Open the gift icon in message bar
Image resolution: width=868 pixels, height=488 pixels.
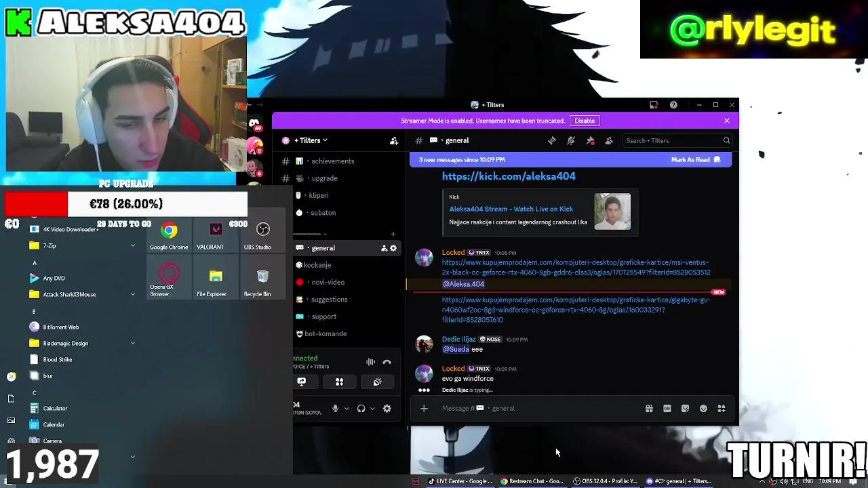(649, 408)
